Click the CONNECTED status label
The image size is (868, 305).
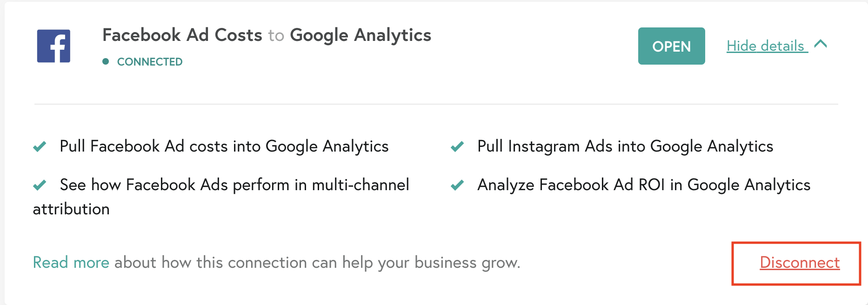[x=150, y=62]
